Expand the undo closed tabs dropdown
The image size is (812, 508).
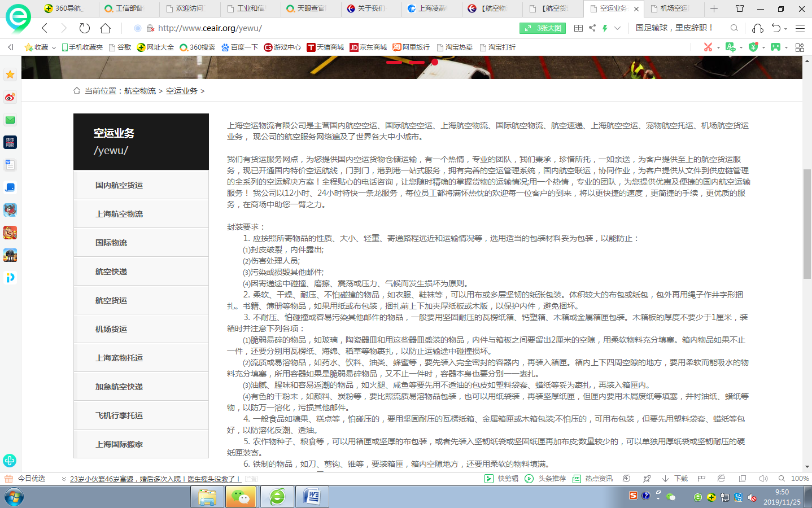tap(785, 29)
